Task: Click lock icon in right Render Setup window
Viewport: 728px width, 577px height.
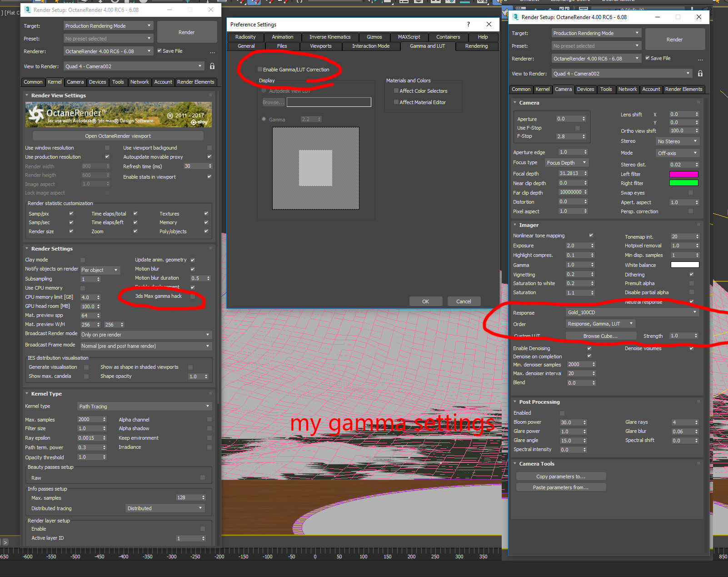Action: 700,74
